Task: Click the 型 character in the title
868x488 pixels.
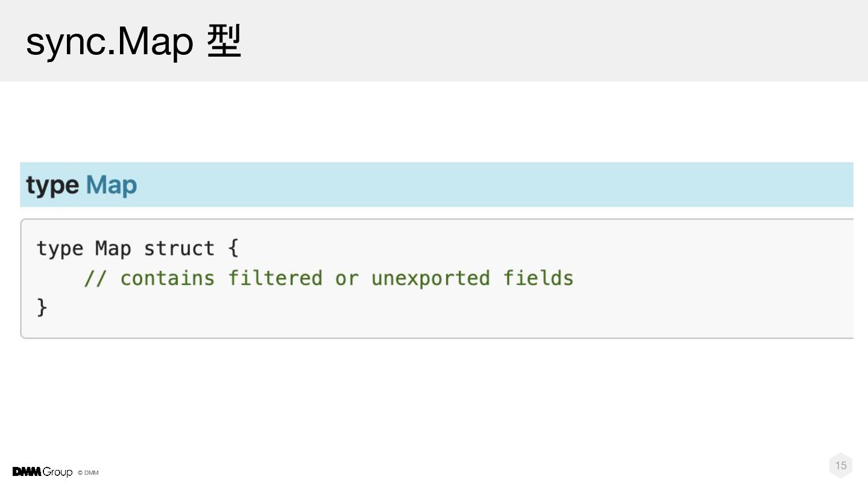Action: (224, 42)
